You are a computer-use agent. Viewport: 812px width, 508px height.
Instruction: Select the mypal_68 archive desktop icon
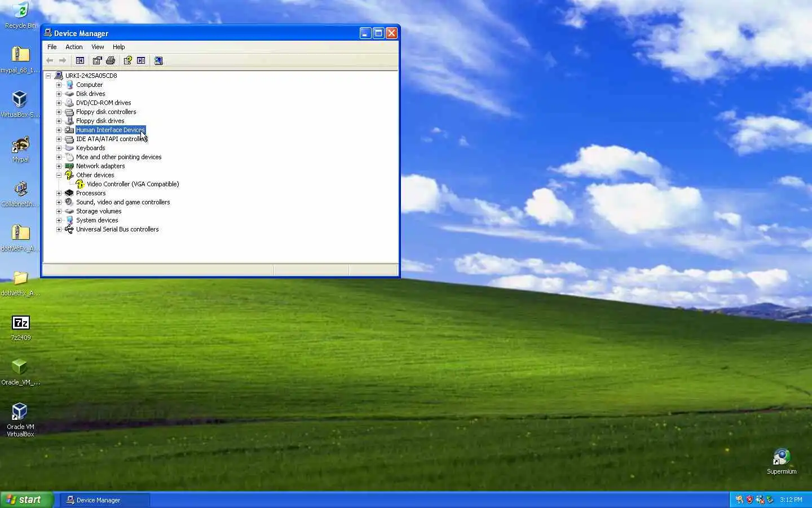tap(20, 54)
